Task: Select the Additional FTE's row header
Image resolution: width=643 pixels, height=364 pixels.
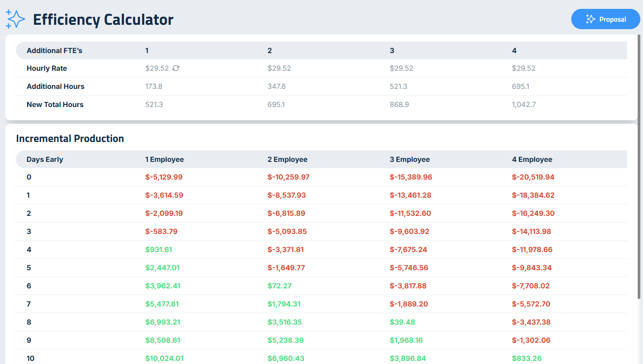Action: 54,50
